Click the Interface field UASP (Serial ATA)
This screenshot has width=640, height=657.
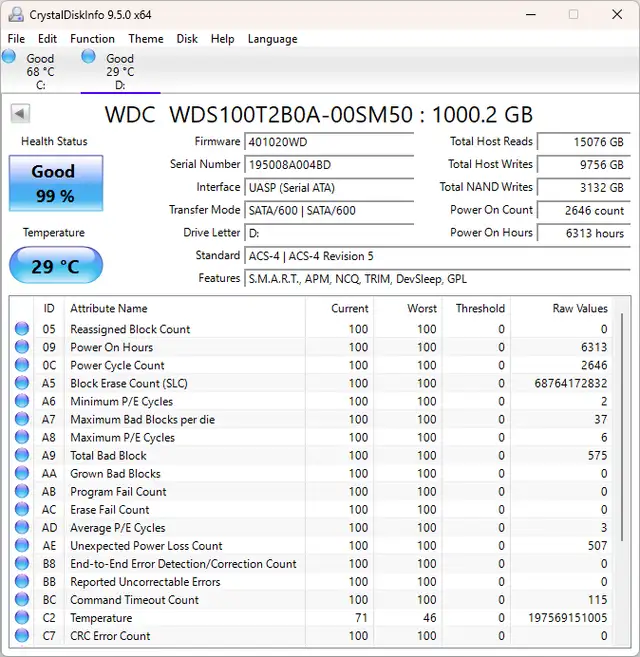[x=329, y=187]
